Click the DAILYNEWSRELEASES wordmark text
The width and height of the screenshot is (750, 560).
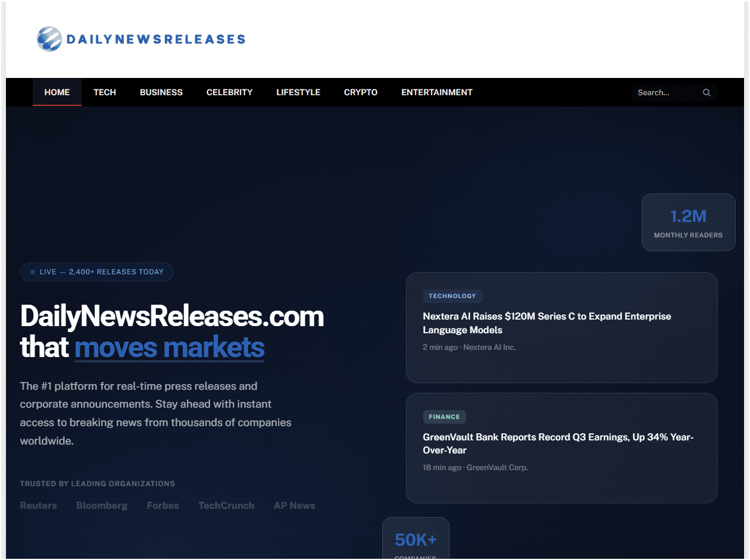(x=156, y=39)
